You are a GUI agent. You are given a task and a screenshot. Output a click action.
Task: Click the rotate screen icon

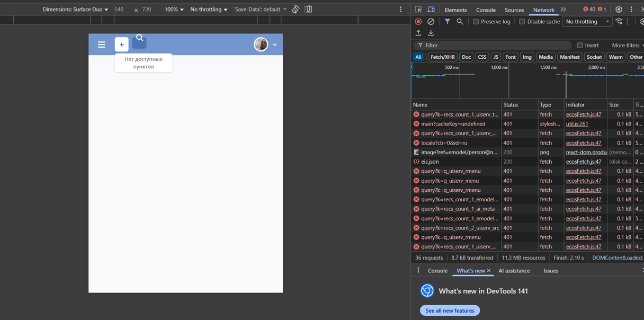296,10
